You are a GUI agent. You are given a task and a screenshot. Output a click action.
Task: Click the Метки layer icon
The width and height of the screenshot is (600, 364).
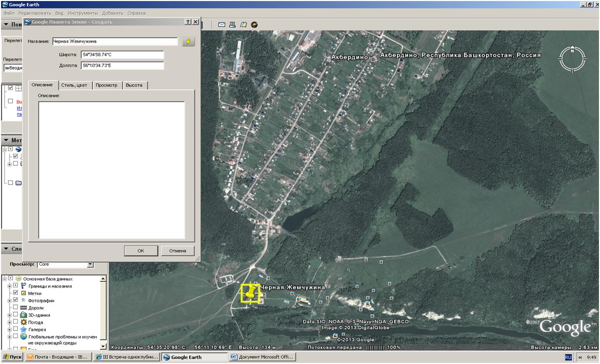tap(23, 293)
